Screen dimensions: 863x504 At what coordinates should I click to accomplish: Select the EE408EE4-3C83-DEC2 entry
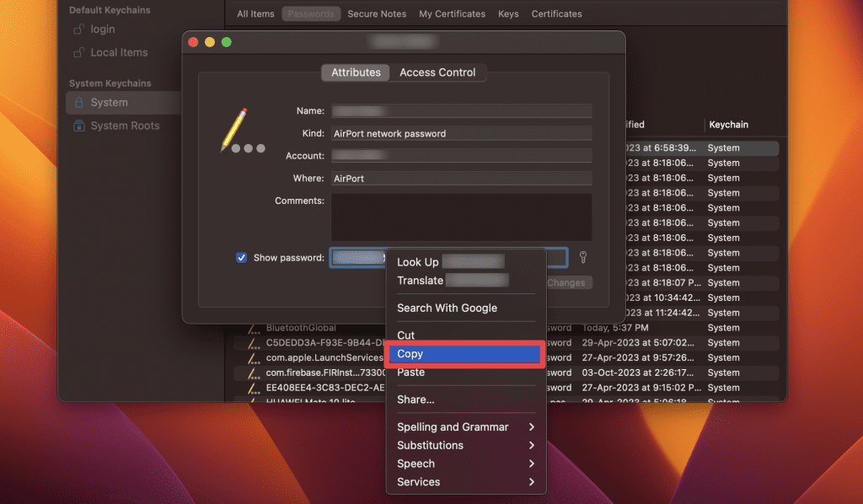pos(324,388)
